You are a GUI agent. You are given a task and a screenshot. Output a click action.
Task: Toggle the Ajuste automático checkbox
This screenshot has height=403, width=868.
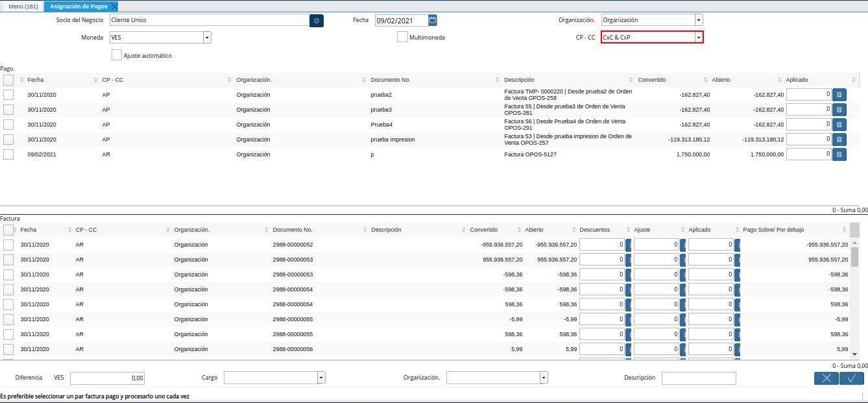coord(117,55)
